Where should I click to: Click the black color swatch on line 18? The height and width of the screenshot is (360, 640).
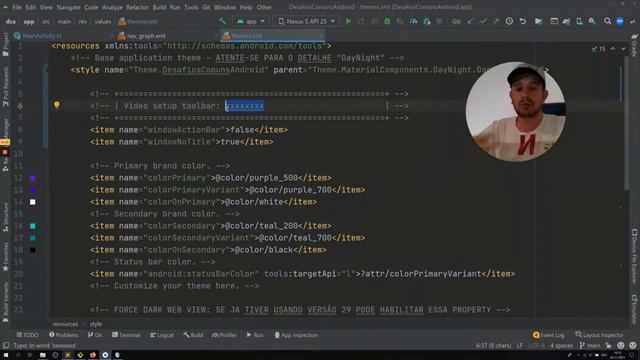click(33, 250)
